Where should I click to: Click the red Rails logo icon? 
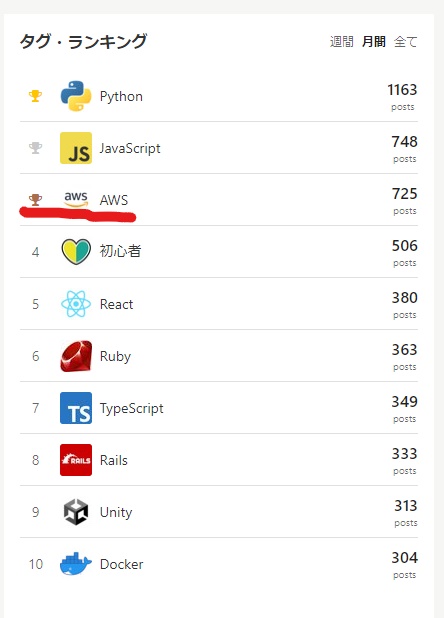coord(76,460)
